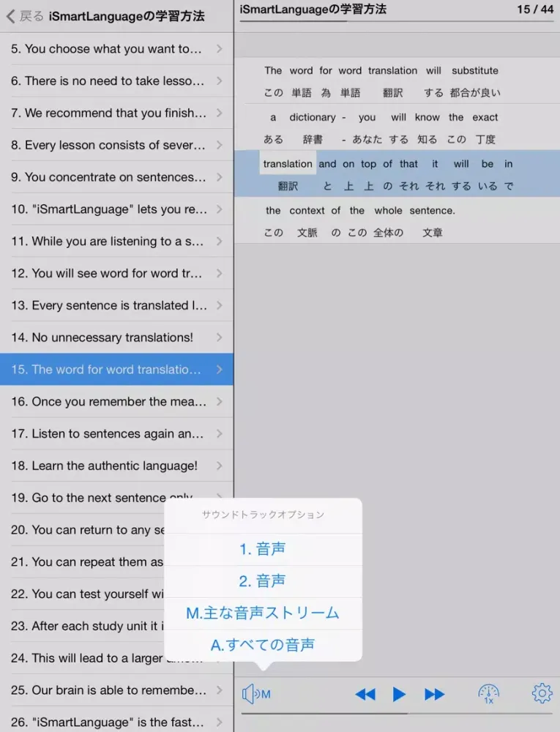The width and height of the screenshot is (560, 732).
Task: Expand chevron on lesson 7 row
Action: [220, 113]
